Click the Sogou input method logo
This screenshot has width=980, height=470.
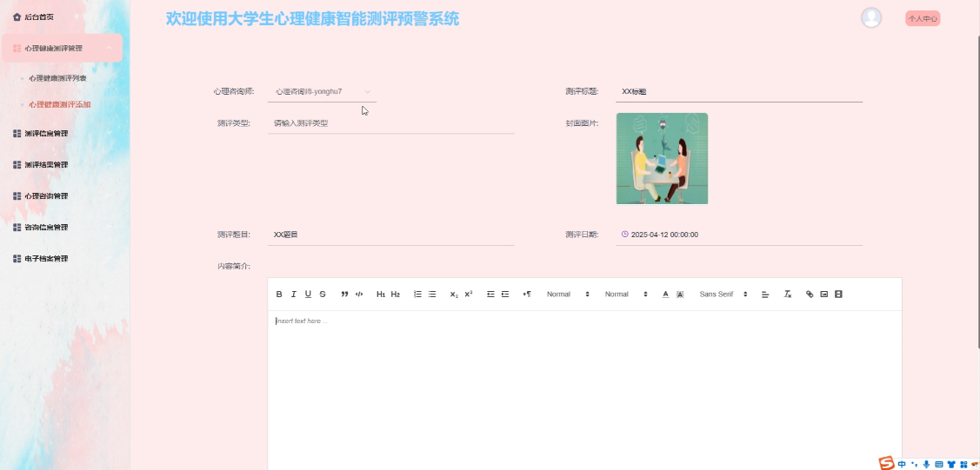[887, 463]
